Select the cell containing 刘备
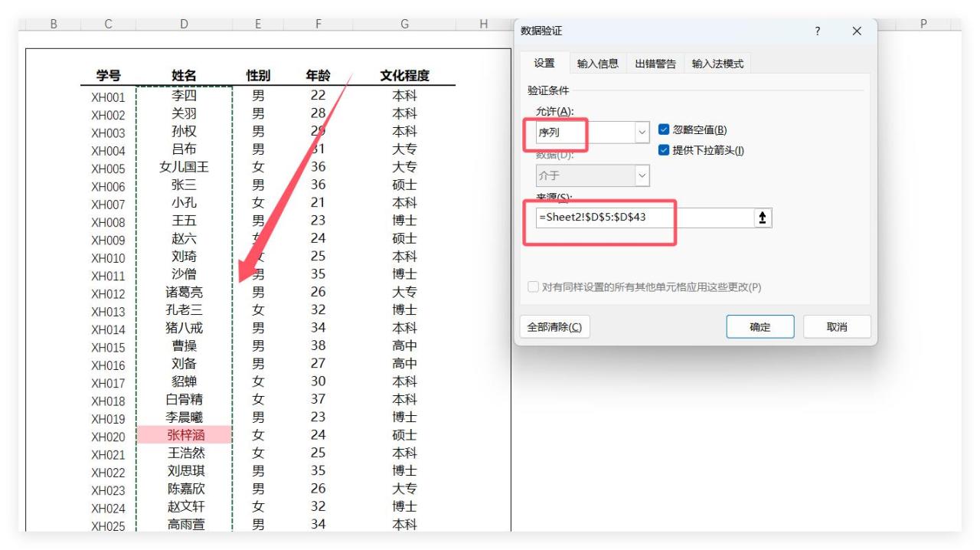The height and width of the screenshot is (550, 980). [x=184, y=363]
